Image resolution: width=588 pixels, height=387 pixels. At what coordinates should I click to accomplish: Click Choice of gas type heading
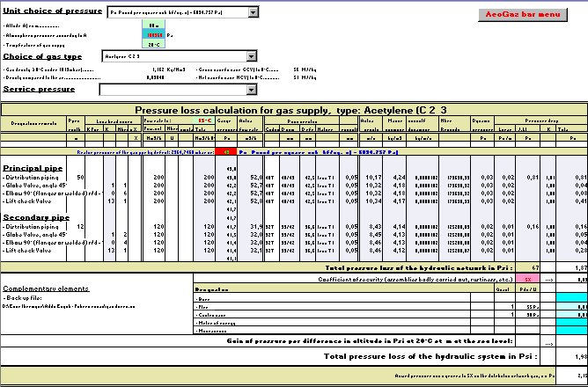point(42,56)
